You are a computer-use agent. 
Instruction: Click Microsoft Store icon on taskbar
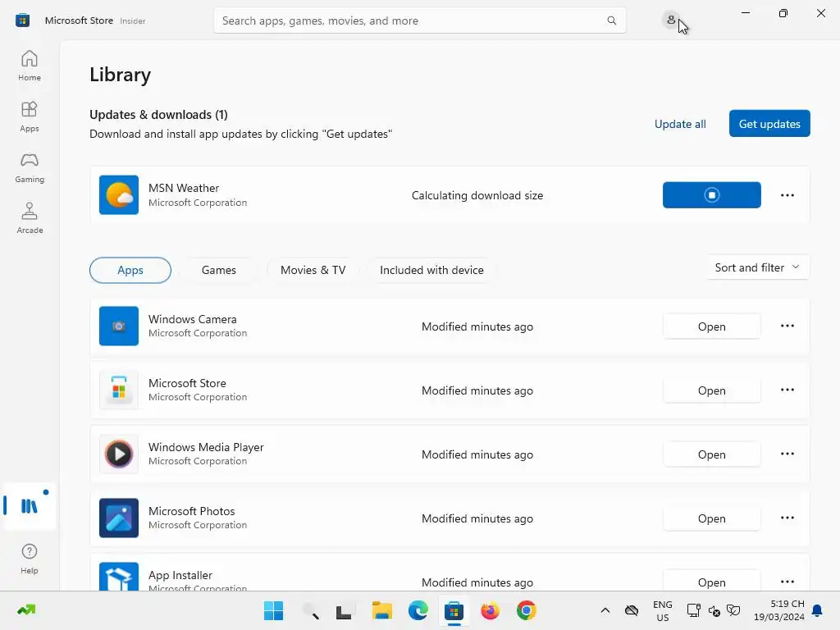tap(454, 610)
